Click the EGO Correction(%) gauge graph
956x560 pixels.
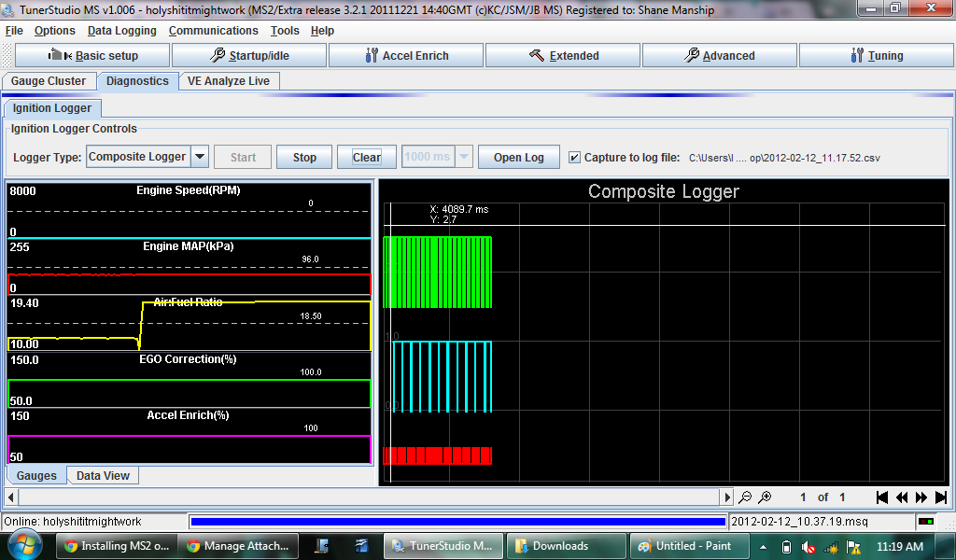(x=189, y=380)
